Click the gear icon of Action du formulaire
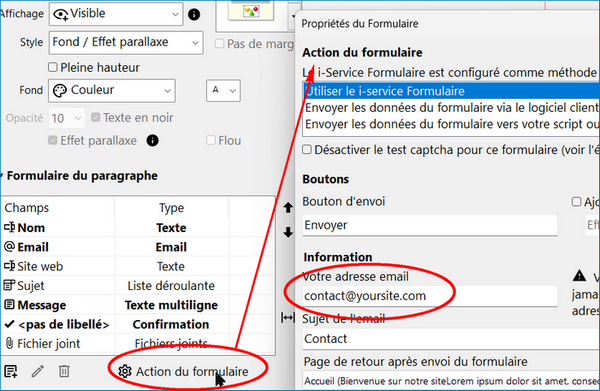Viewport: 600px width, 391px height. [x=125, y=371]
